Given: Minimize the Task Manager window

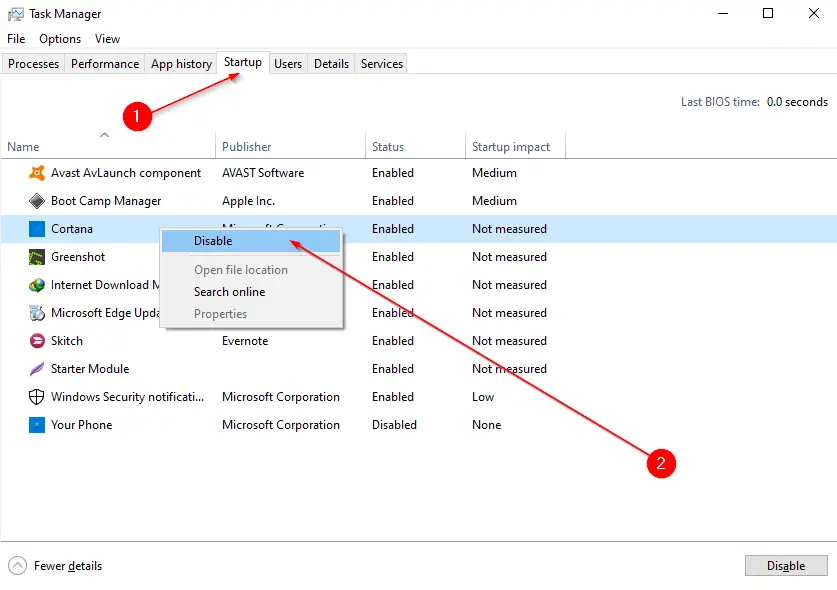Looking at the screenshot, I should (x=723, y=13).
